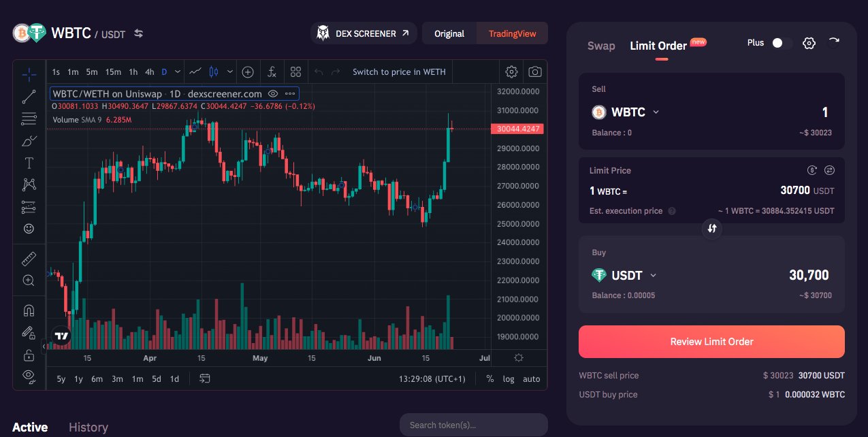Viewport: 868px width, 437px height.
Task: Open swap panel settings gear
Action: click(809, 43)
